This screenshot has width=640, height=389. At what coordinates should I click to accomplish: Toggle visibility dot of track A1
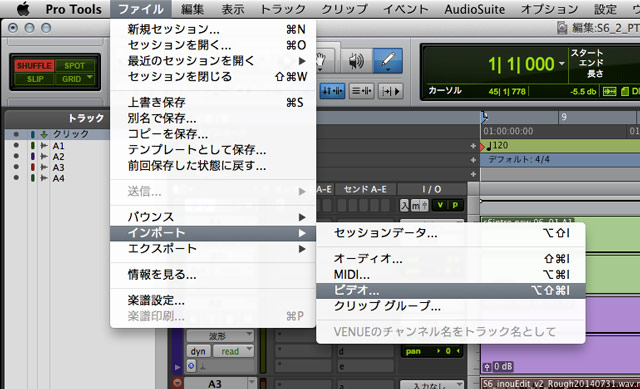point(16,145)
